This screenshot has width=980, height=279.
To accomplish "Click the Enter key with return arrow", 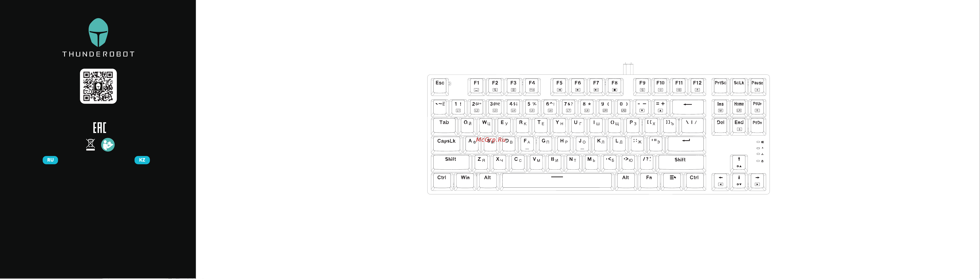I will pyautogui.click(x=686, y=145).
